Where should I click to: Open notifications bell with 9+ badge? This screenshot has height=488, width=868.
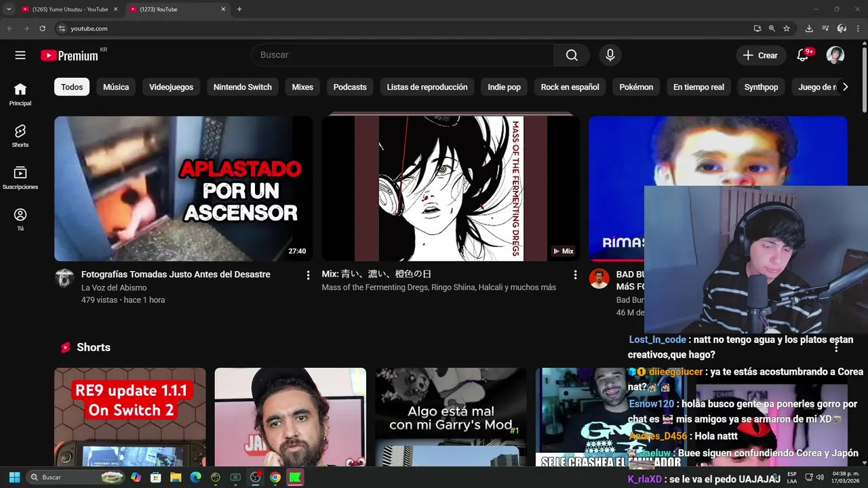coord(803,56)
